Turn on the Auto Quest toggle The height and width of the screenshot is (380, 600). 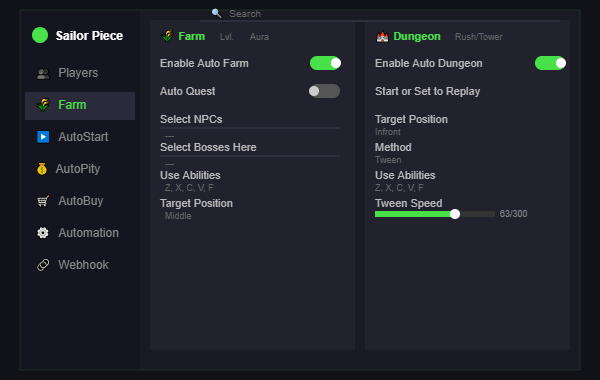point(324,91)
